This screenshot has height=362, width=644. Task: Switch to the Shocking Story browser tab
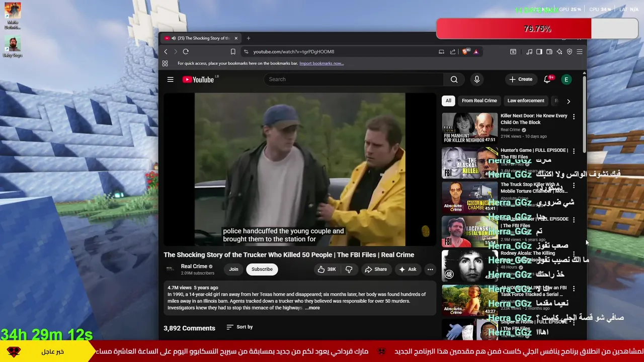pos(201,38)
